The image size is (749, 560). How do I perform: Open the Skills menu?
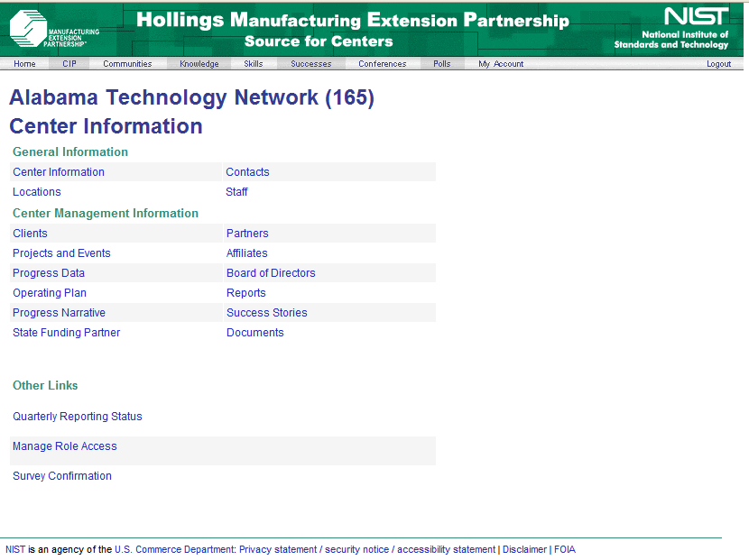[254, 63]
